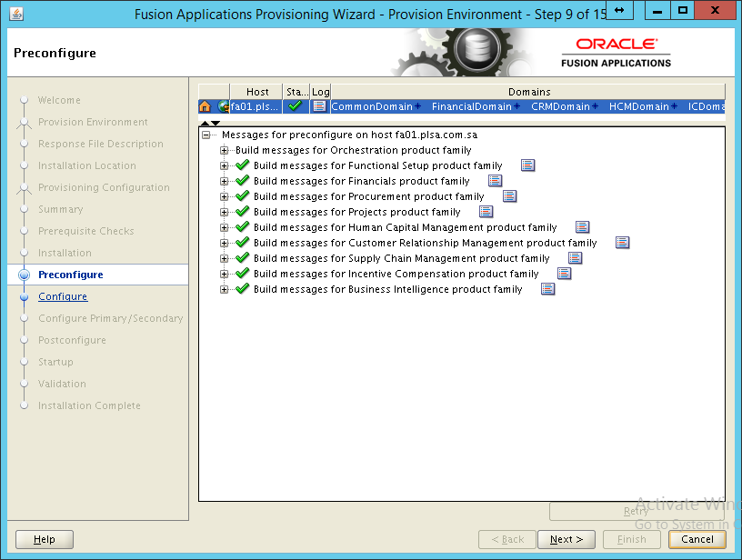The height and width of the screenshot is (560, 742).
Task: Click green status checkmark in host row
Action: [296, 106]
